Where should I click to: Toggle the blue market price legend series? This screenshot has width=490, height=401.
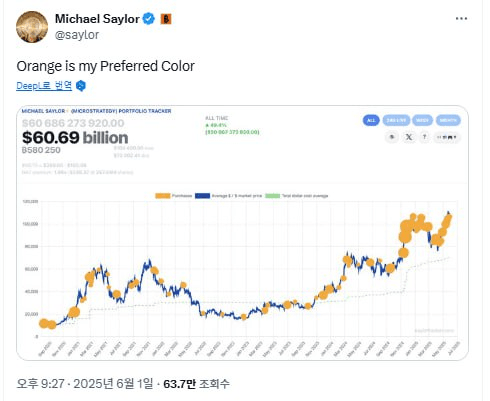[229, 196]
